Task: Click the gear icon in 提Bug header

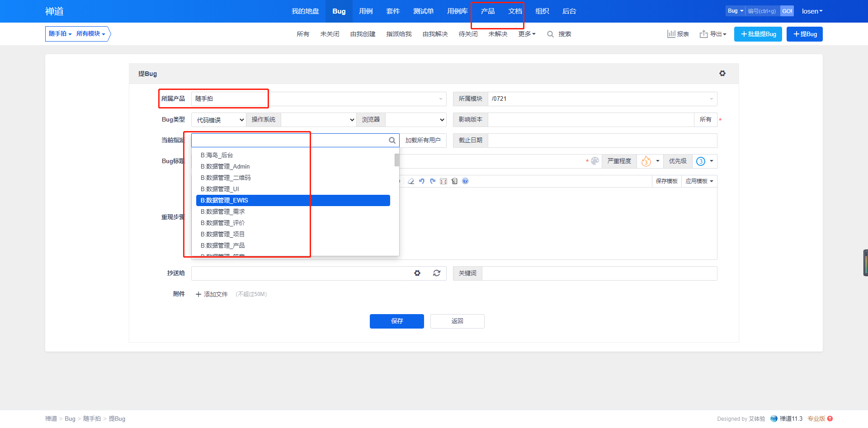Action: tap(722, 73)
